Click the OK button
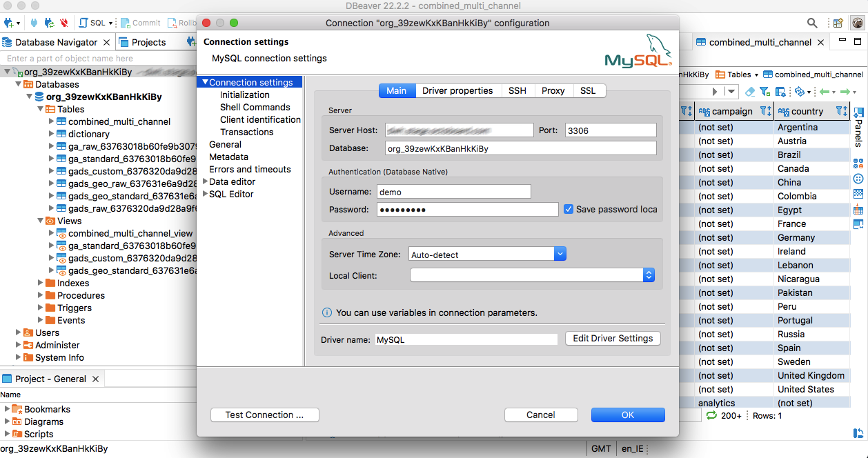868x458 pixels. click(628, 415)
